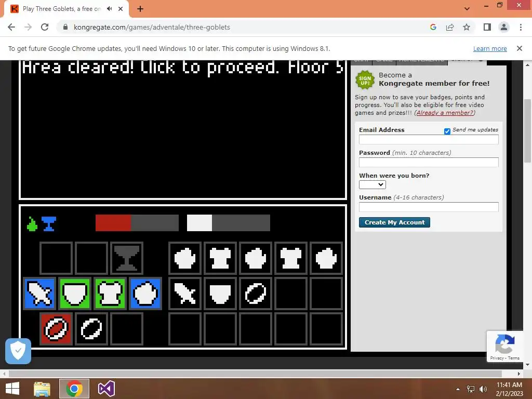Open the share this page icon

click(450, 27)
